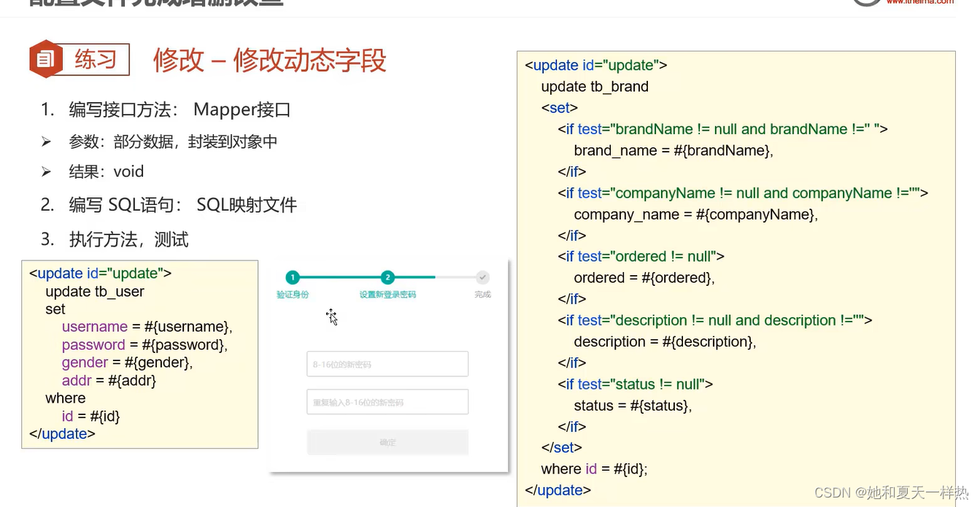Click username = #{username}, in the left code box

click(147, 327)
